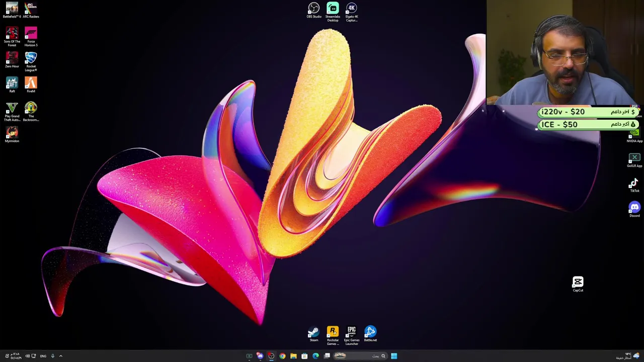Open the Battle.net desktop shortcut
The width and height of the screenshot is (644, 362).
(x=370, y=334)
